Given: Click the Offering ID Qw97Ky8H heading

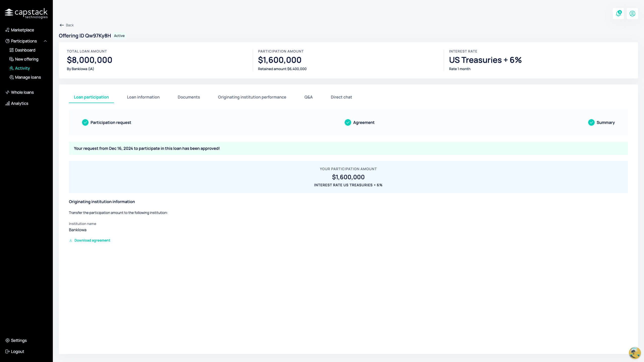Looking at the screenshot, I should (x=85, y=36).
